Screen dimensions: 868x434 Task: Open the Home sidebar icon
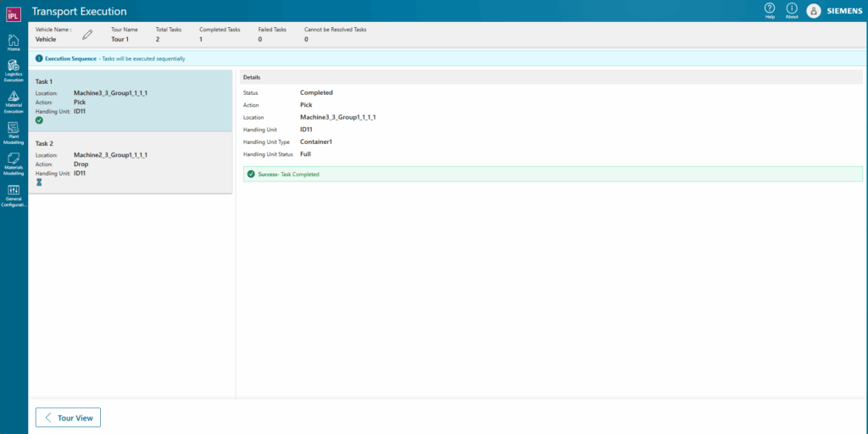(14, 42)
